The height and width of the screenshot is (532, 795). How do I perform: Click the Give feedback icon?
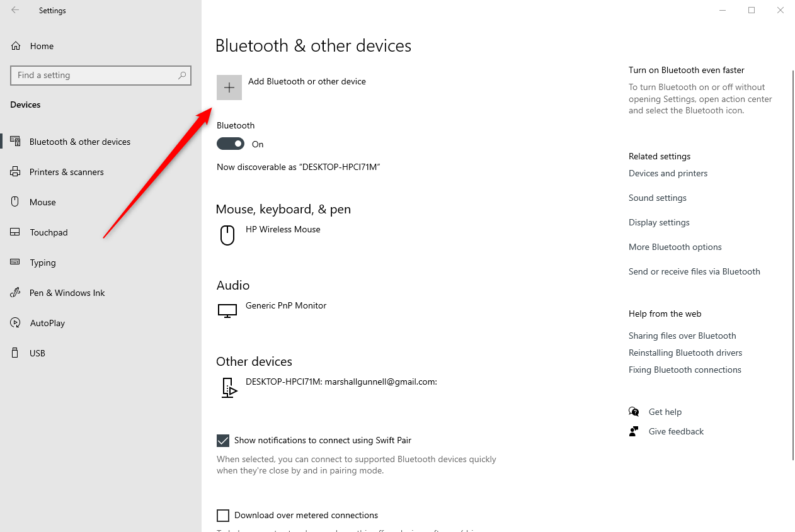pyautogui.click(x=634, y=431)
